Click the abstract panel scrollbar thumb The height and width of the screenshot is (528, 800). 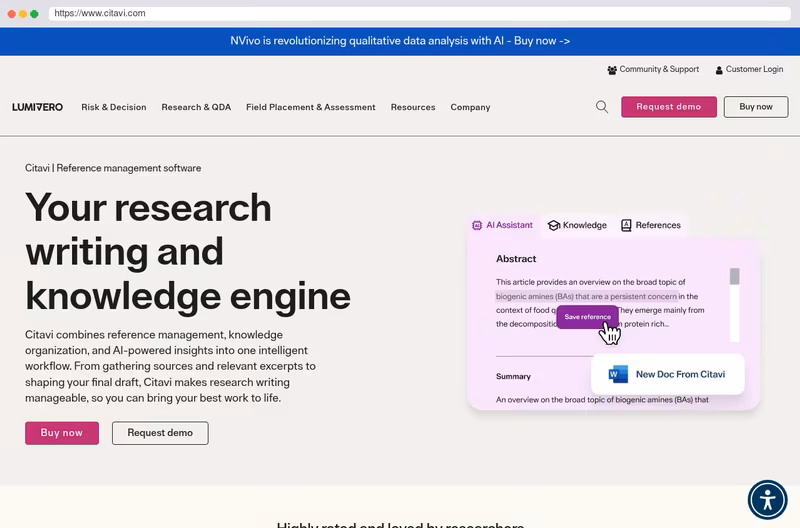coord(734,276)
